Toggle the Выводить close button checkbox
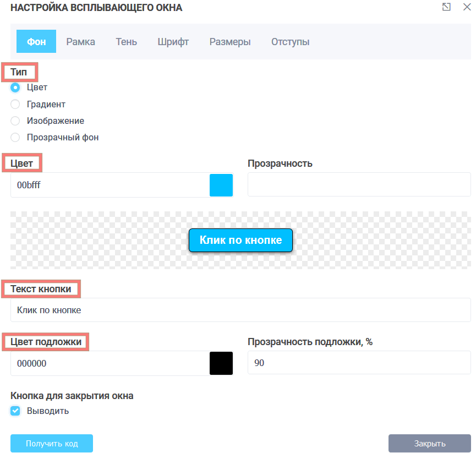Screen dimensions: 476x453 [15, 411]
